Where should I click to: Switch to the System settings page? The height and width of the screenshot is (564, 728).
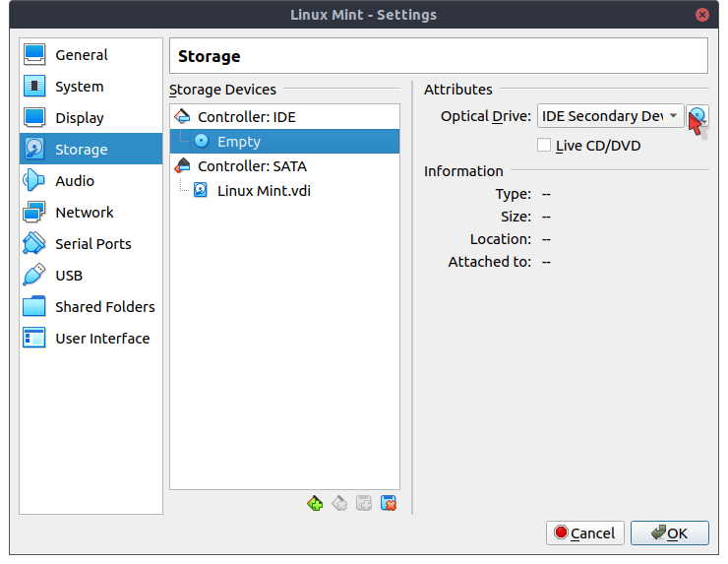click(x=79, y=87)
